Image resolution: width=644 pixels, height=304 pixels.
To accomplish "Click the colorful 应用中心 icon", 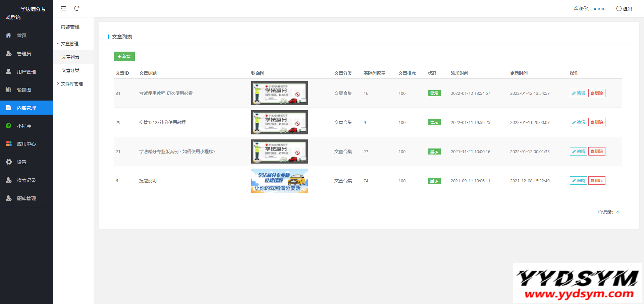I will coord(9,143).
